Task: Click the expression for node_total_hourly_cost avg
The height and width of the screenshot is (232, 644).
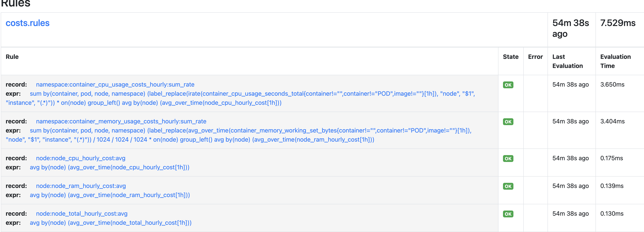Action: point(110,223)
